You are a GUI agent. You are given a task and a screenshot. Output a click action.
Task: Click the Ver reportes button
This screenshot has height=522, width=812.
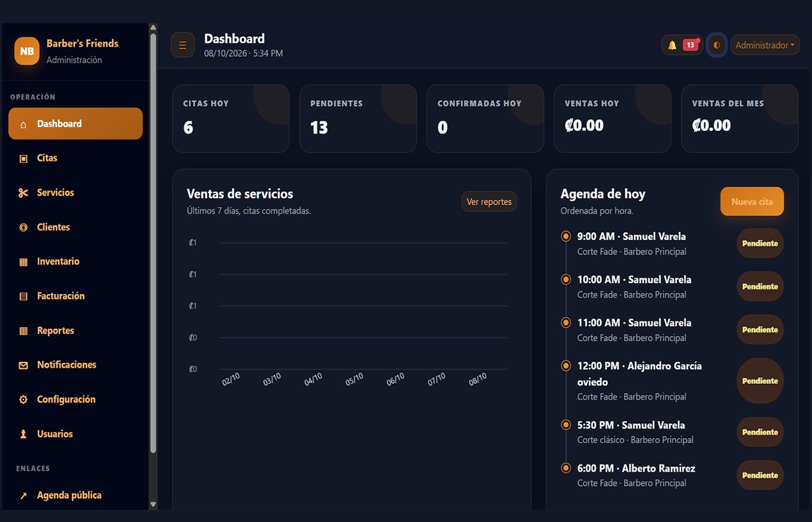489,202
